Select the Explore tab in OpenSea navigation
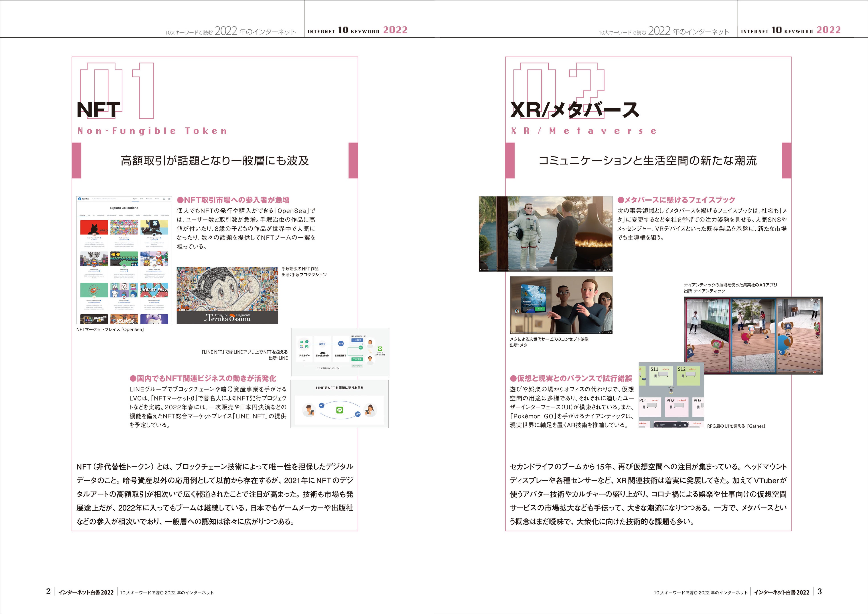 click(x=135, y=199)
